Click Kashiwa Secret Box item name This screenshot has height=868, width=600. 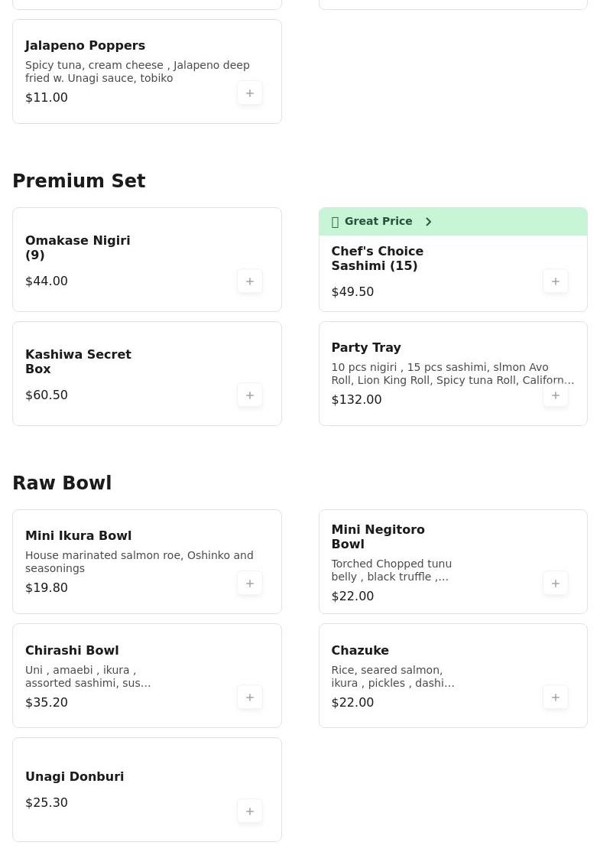78,362
